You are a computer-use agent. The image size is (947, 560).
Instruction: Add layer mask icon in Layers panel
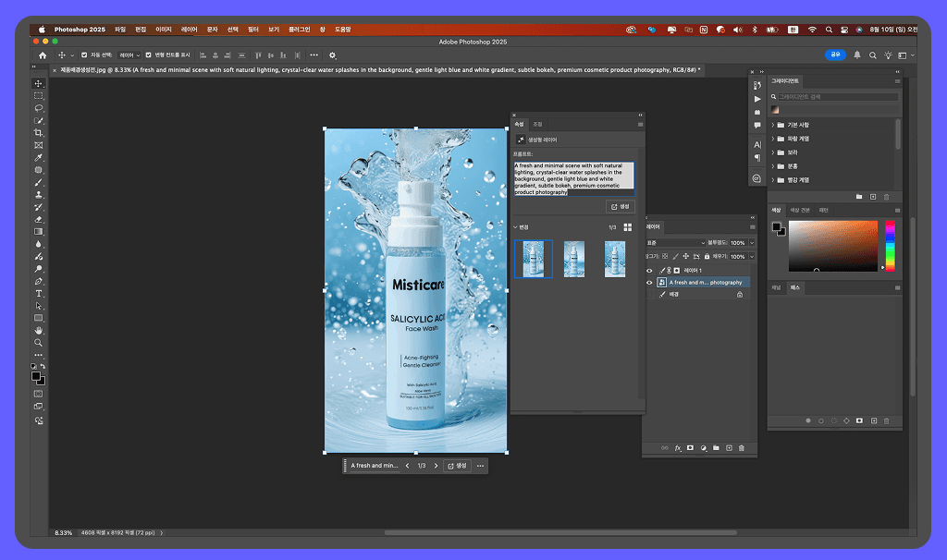click(690, 448)
